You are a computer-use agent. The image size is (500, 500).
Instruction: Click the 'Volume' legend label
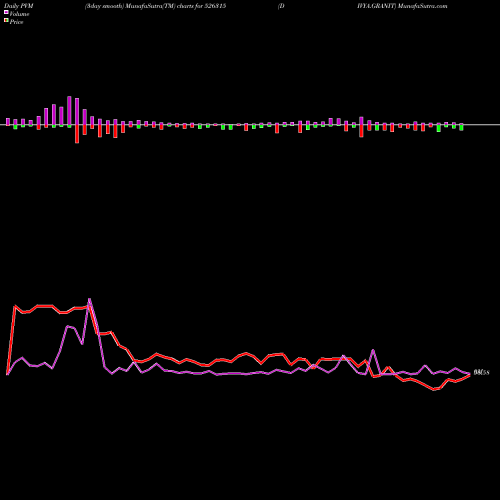click(19, 14)
